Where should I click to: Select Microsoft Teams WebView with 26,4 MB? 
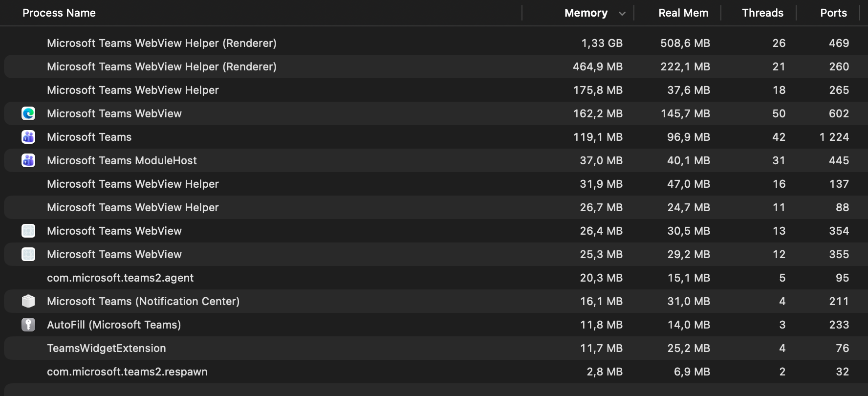tap(434, 231)
